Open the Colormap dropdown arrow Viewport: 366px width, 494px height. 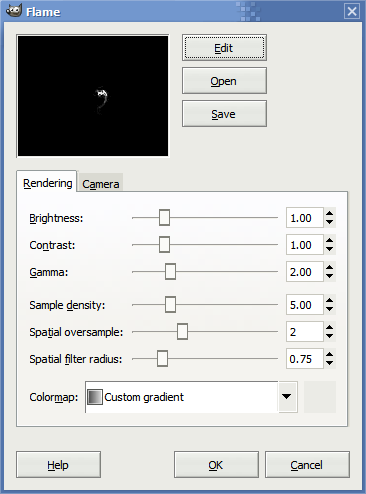[286, 397]
